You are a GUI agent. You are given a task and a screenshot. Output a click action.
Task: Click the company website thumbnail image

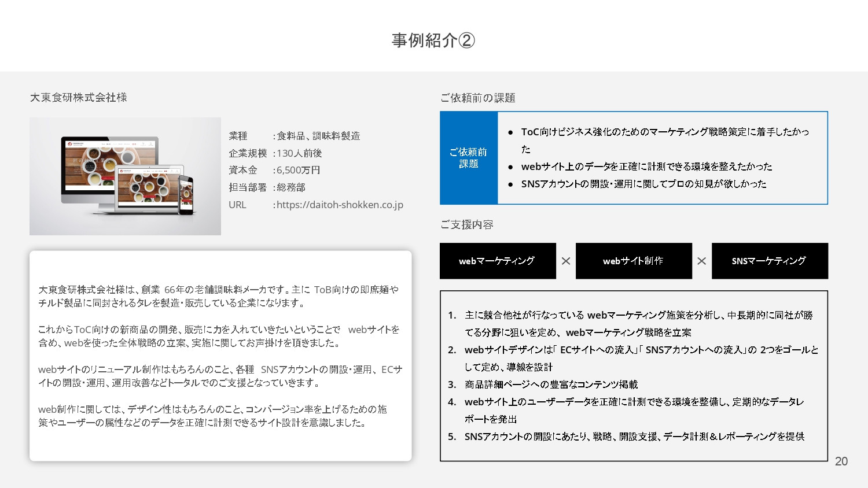(125, 176)
